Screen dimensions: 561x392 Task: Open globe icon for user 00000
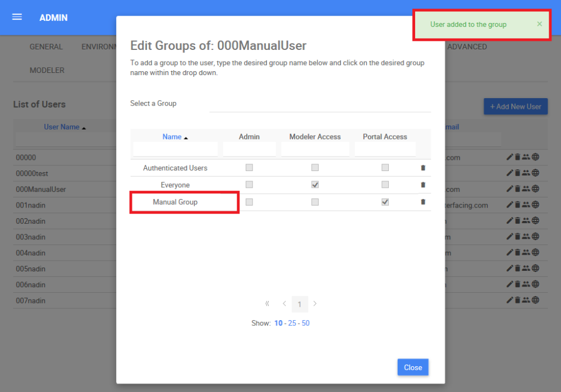coord(535,157)
